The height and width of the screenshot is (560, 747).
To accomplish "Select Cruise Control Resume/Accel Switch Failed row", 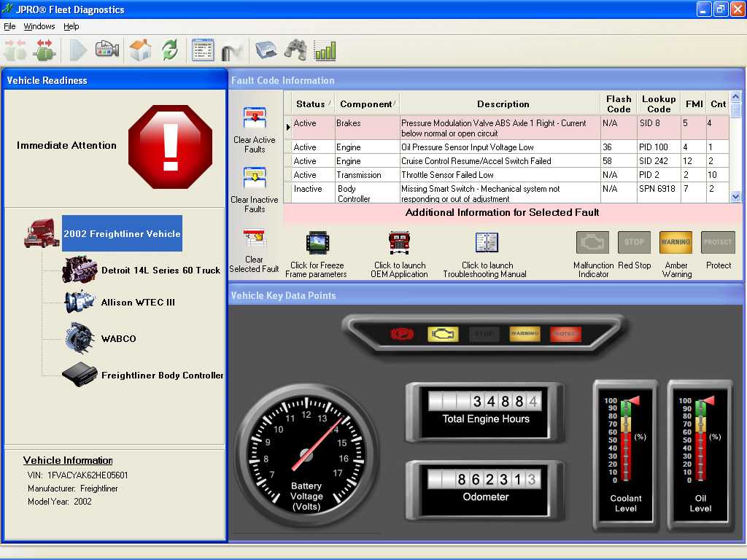I will (506, 161).
